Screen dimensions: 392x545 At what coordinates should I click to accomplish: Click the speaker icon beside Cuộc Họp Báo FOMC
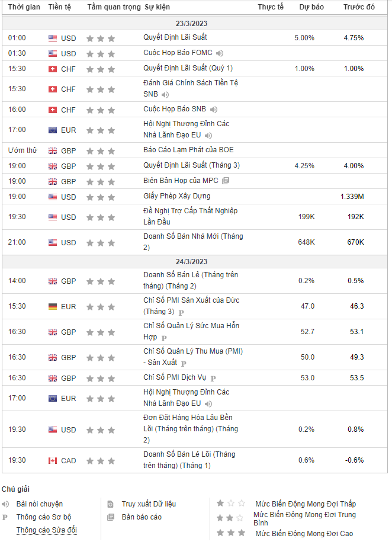[x=219, y=53]
